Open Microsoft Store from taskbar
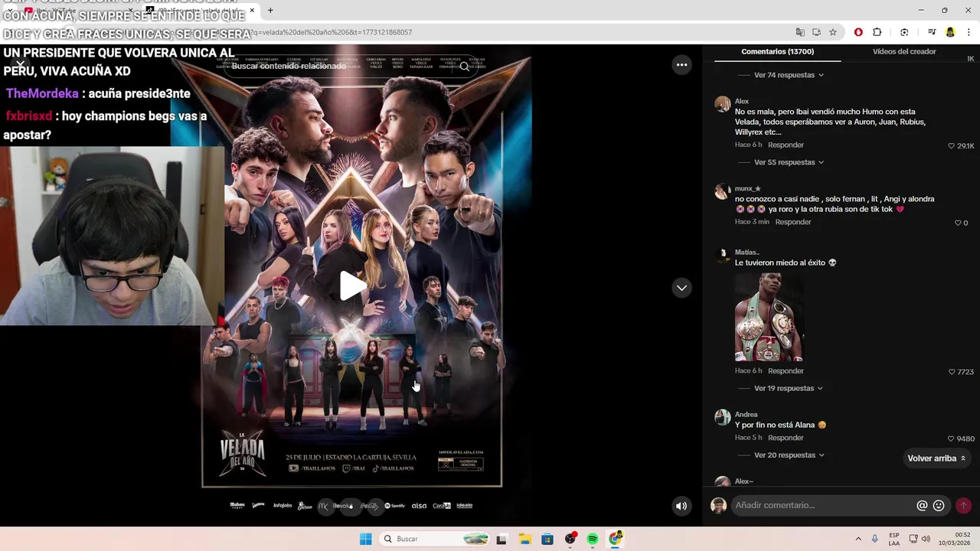 (x=547, y=540)
